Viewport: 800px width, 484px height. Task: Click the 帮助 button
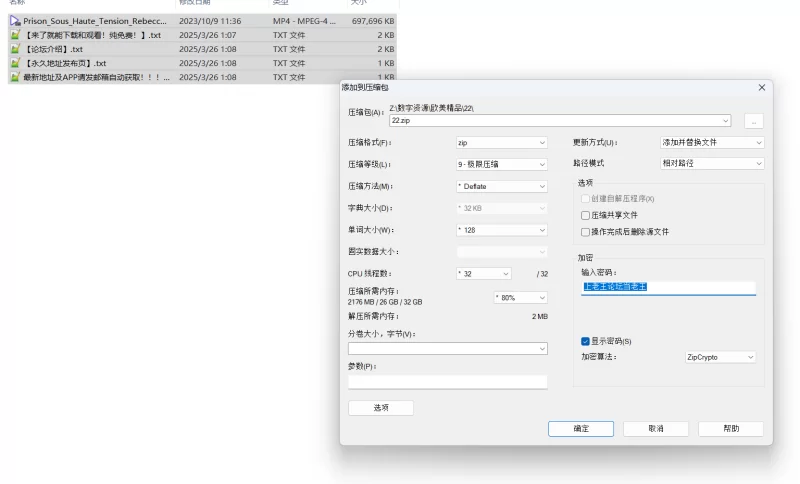click(731, 429)
